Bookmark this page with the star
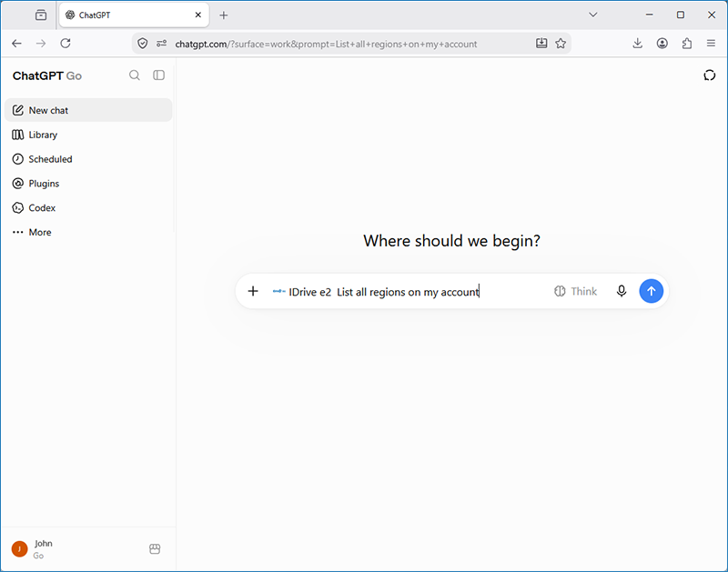728x572 pixels. (561, 44)
